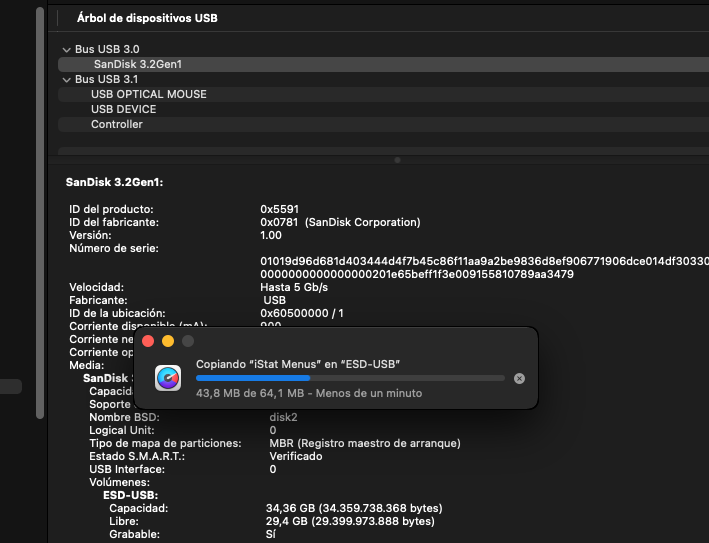Click S.M.A.R.T. status value Verificado
709x543 pixels.
(x=296, y=457)
